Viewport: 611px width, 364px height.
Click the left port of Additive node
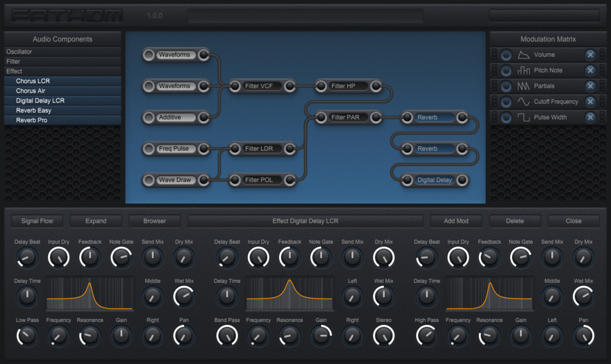148,117
